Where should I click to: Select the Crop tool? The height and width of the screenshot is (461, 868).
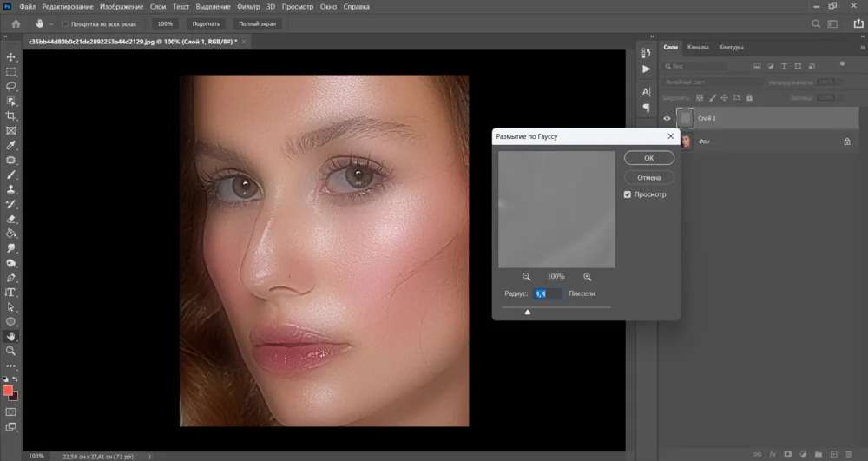click(11, 115)
